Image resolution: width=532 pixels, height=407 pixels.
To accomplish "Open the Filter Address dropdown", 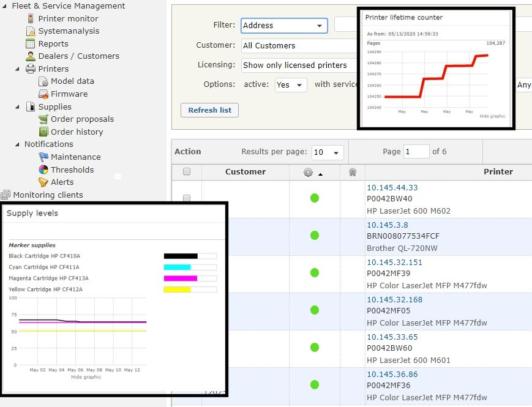I will [284, 25].
